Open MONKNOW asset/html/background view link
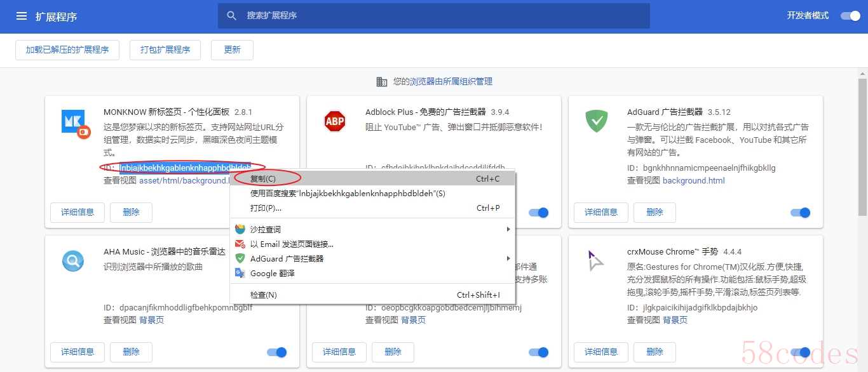Viewport: 868px width, 372px height. tap(184, 180)
